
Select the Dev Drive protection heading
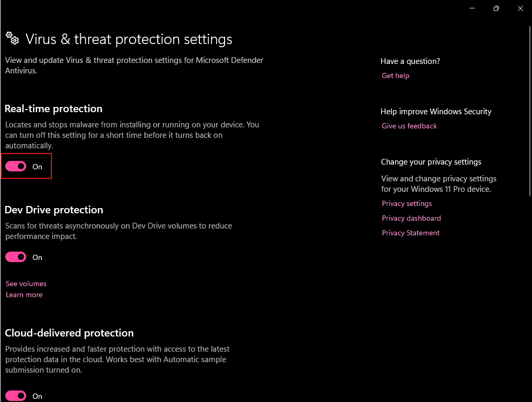(54, 210)
